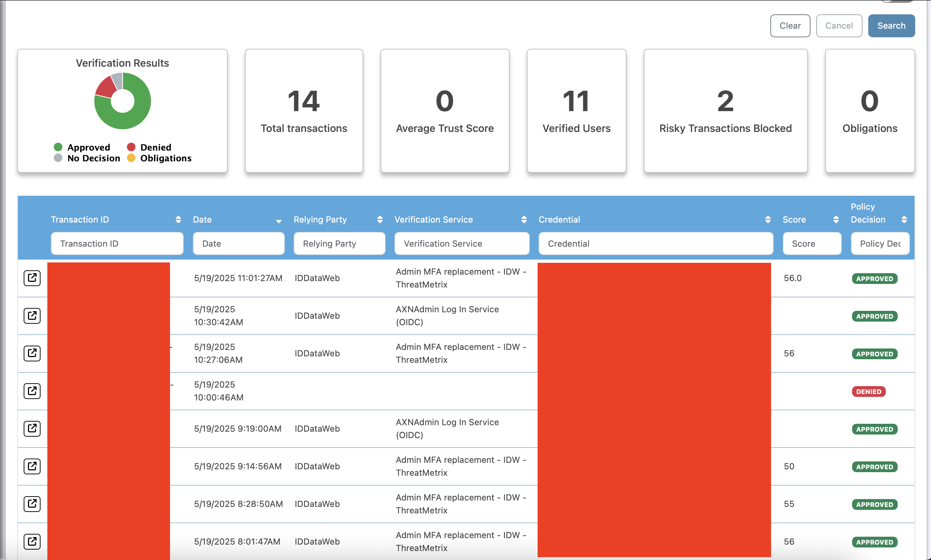The image size is (931, 560).
Task: Click the Search button
Action: point(891,26)
